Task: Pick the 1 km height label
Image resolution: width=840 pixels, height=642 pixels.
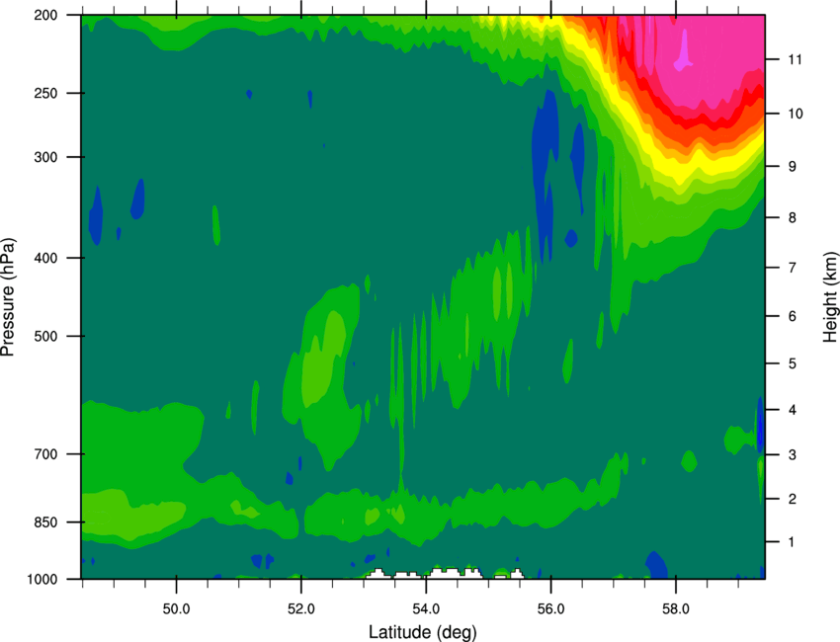Action: pos(792,542)
